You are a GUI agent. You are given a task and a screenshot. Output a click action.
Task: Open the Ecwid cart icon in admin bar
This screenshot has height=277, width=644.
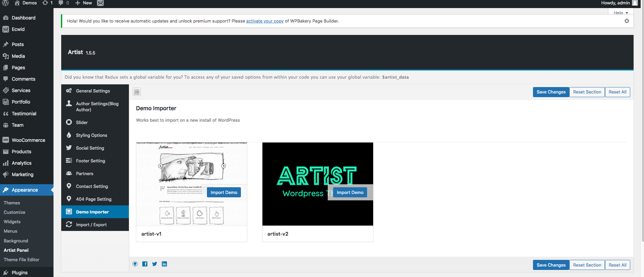coord(100,3)
